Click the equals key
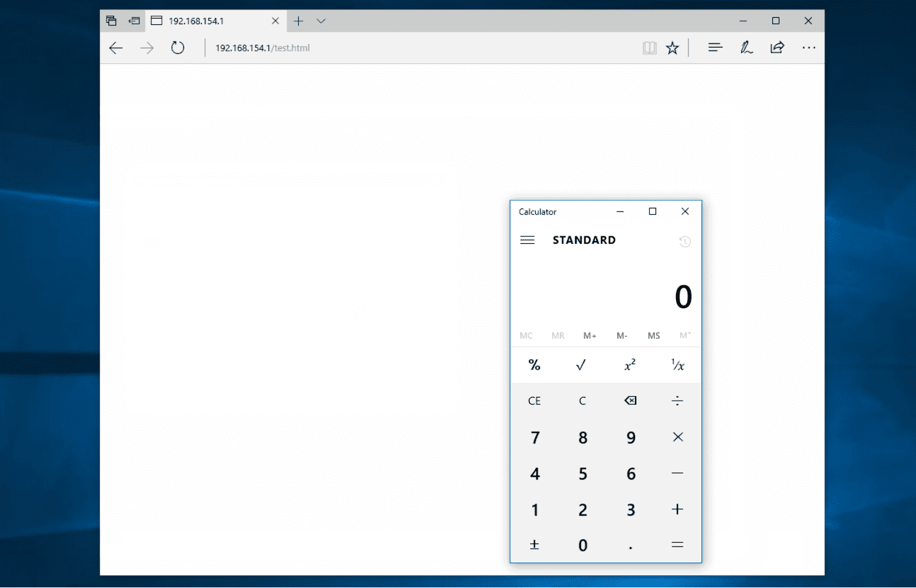The width and height of the screenshot is (916, 588). tap(677, 545)
